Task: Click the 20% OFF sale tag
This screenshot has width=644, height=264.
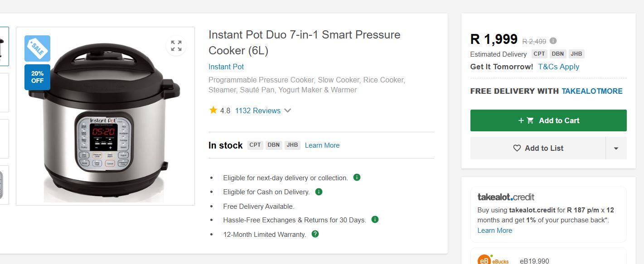Action: coord(37,77)
